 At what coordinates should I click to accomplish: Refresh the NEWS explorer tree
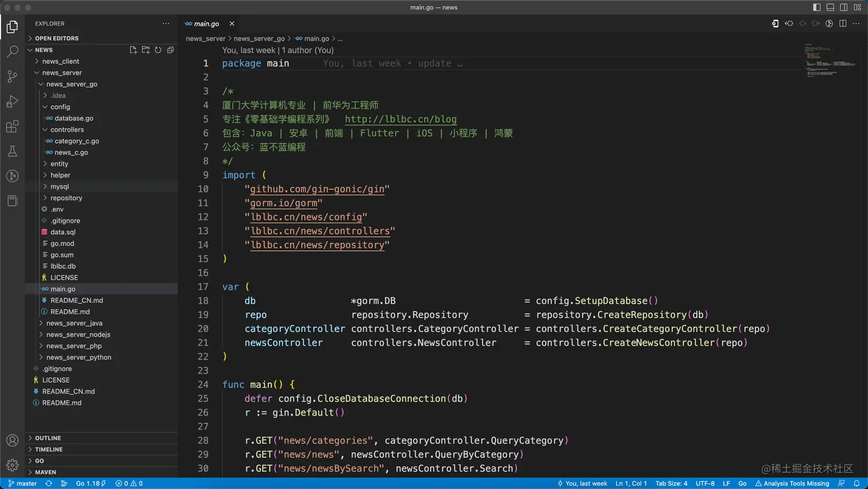[158, 50]
